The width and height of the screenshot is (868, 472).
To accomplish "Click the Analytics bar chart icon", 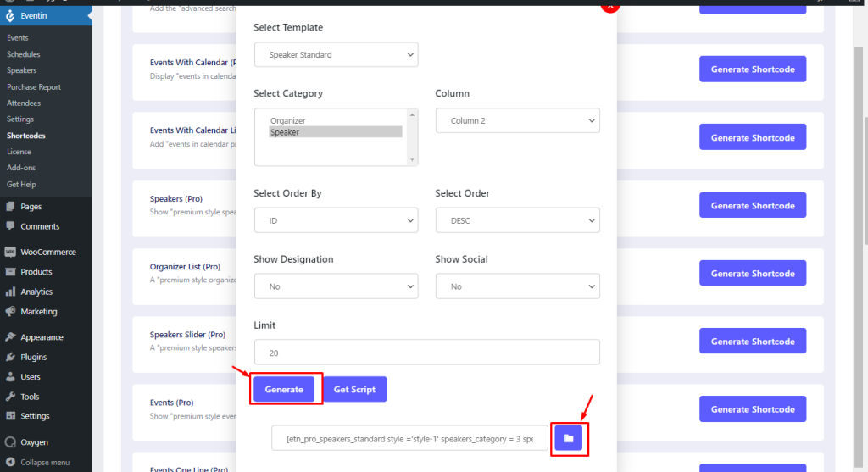I will 10,292.
